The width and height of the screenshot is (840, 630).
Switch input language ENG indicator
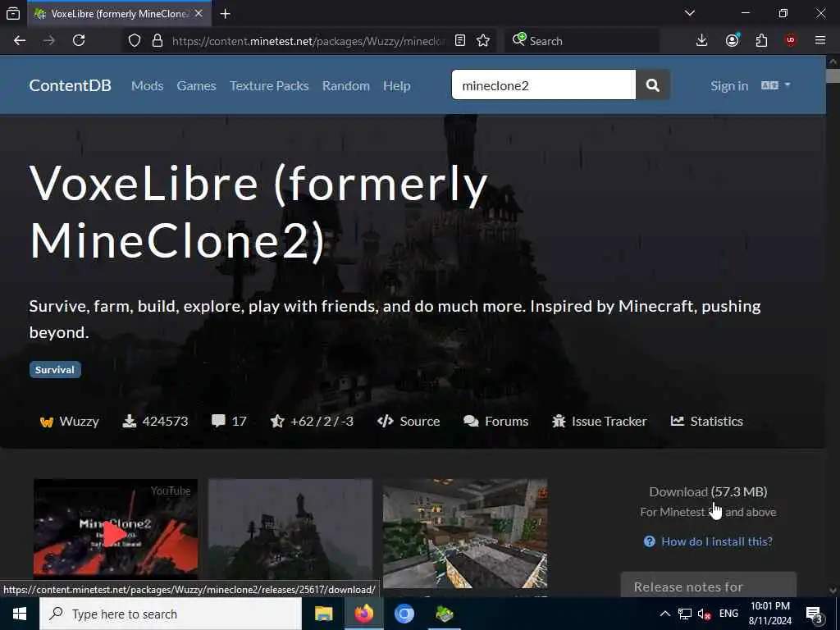[x=728, y=614]
